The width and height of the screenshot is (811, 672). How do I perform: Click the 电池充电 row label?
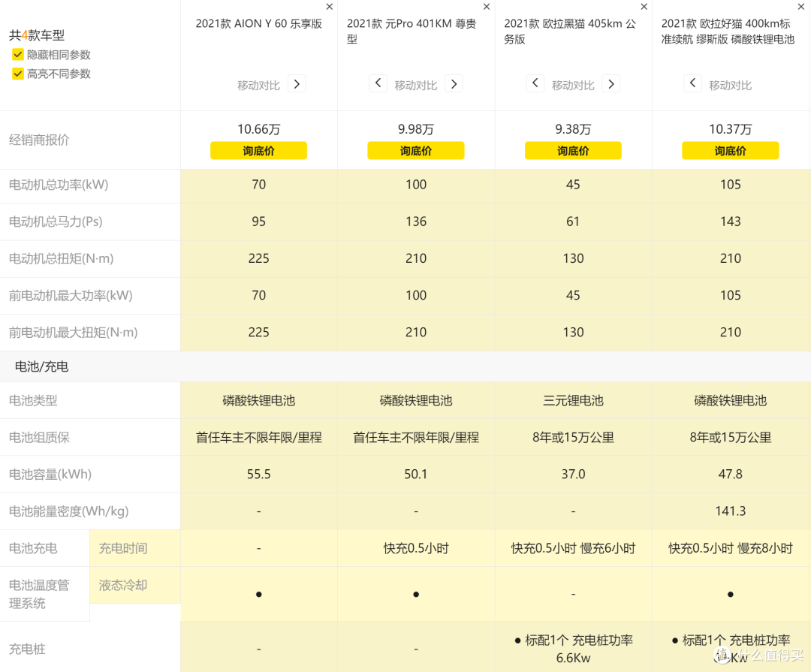point(33,548)
